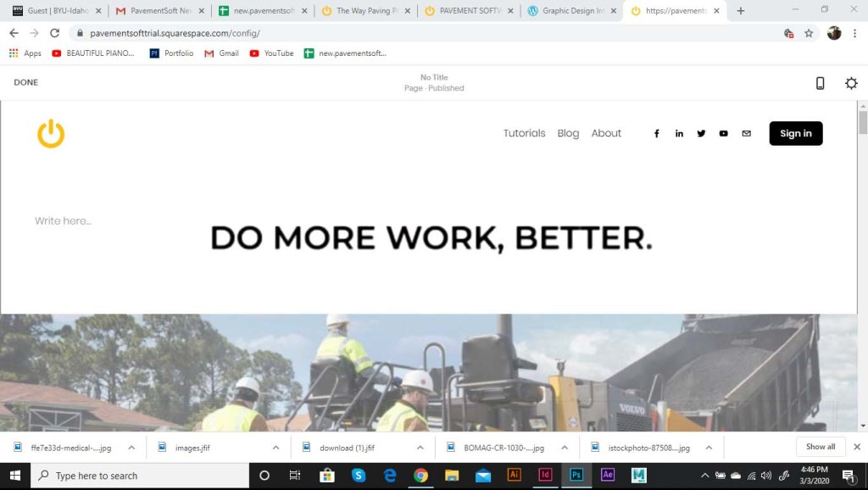The width and height of the screenshot is (868, 490).
Task: Click the Write here text field
Action: [x=64, y=221]
